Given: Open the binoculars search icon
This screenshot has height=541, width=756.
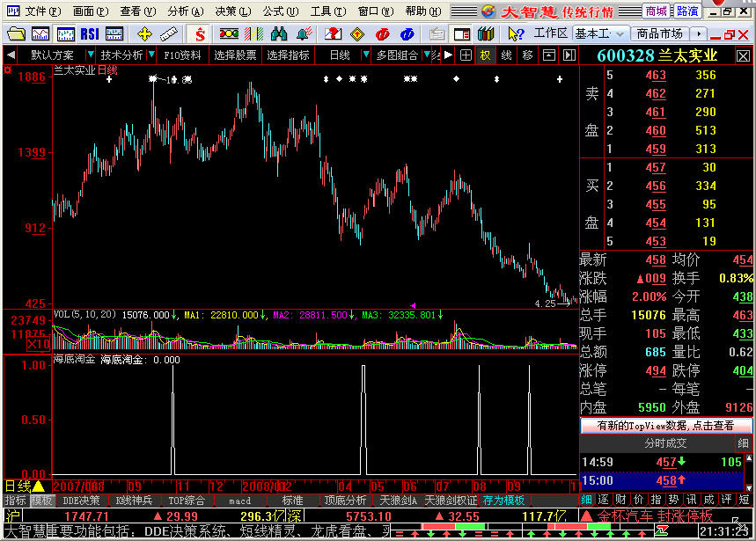Looking at the screenshot, I should pyautogui.click(x=279, y=34).
